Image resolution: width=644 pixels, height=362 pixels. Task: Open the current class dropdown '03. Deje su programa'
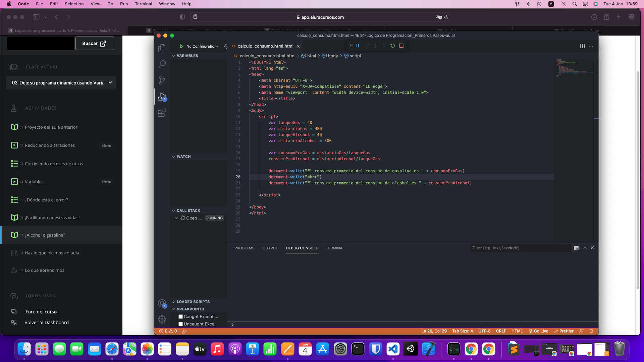pyautogui.click(x=61, y=83)
